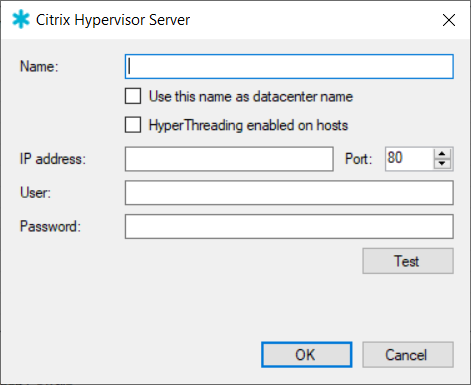Click the User: label

pyautogui.click(x=35, y=193)
